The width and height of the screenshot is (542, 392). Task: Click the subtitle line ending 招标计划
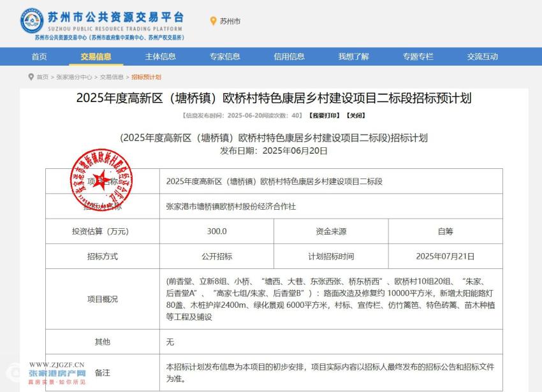tap(274, 138)
